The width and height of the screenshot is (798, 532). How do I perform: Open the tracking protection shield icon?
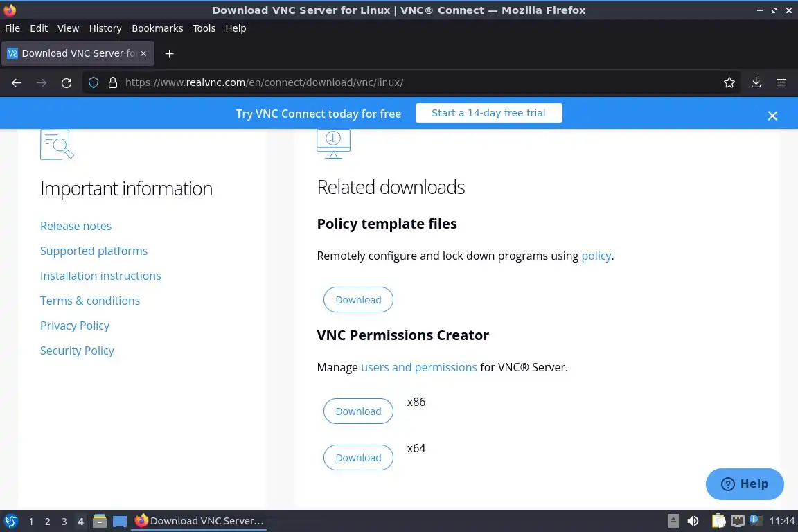click(x=93, y=82)
